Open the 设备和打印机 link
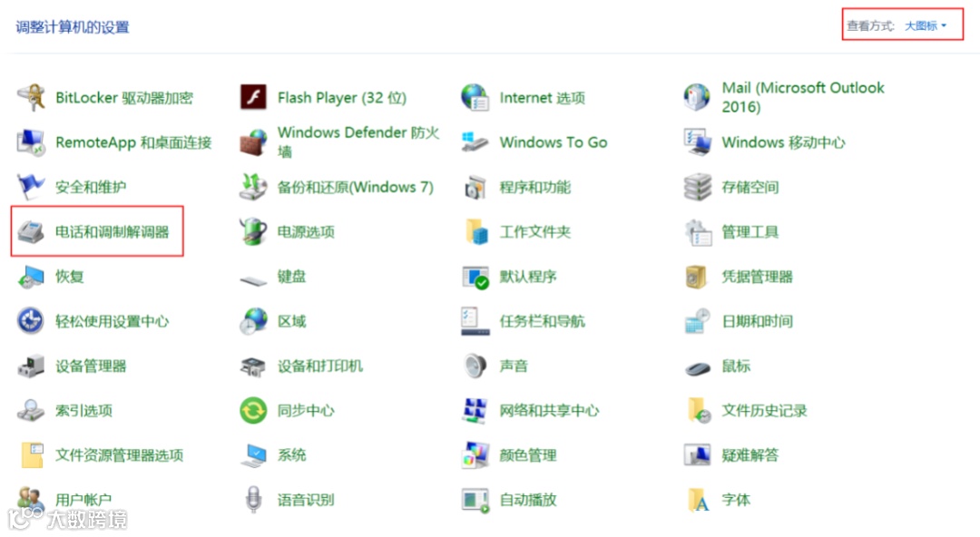The image size is (980, 537). 320,366
